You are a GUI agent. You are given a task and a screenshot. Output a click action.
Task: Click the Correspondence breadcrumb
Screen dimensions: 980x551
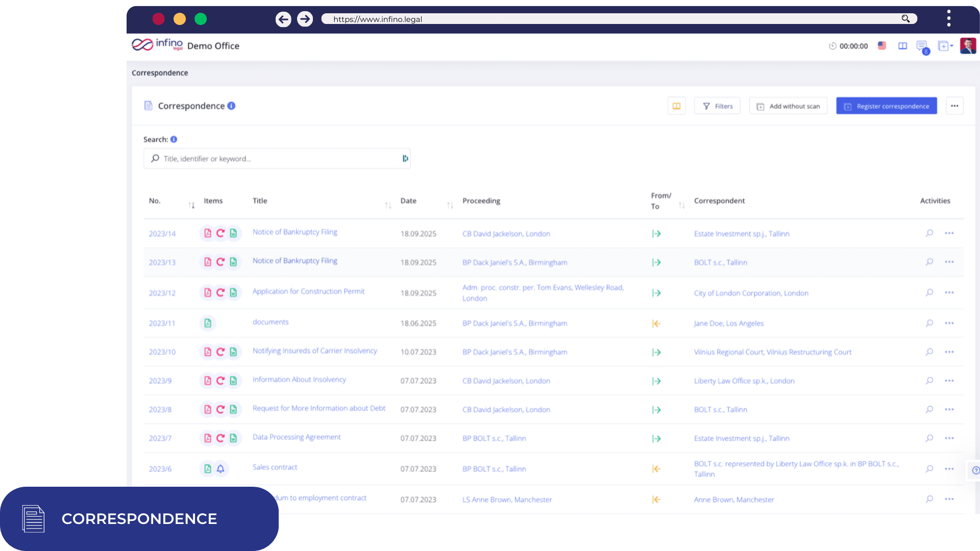160,73
